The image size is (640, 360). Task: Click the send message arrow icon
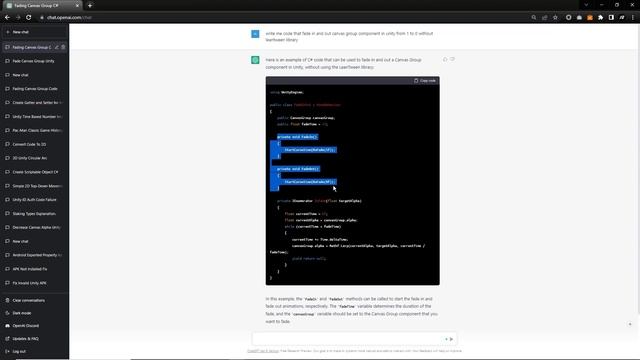click(x=451, y=339)
